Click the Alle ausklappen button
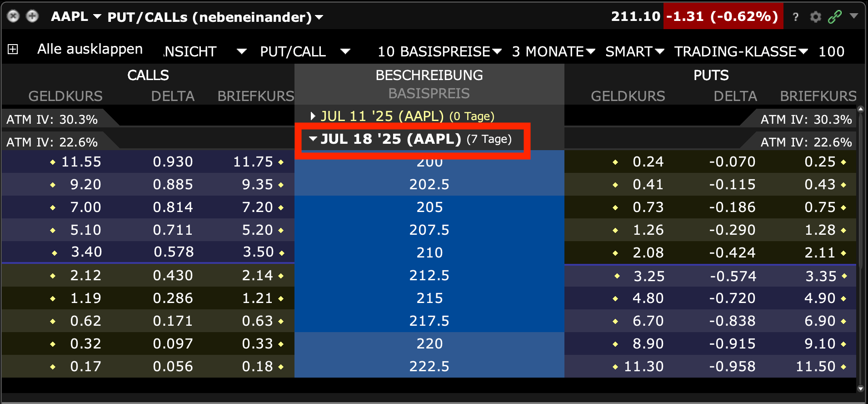The image size is (868, 404). (x=90, y=49)
